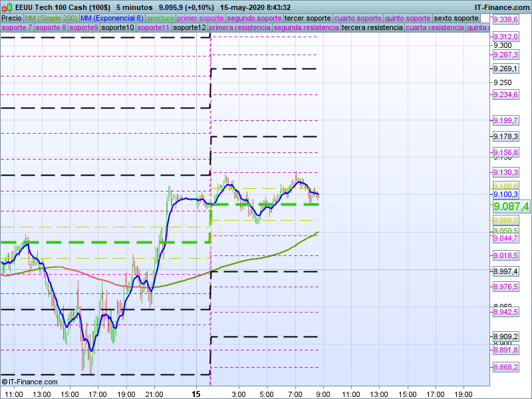
Task: Click the blue 9.100,3 price label
Action: (505, 194)
